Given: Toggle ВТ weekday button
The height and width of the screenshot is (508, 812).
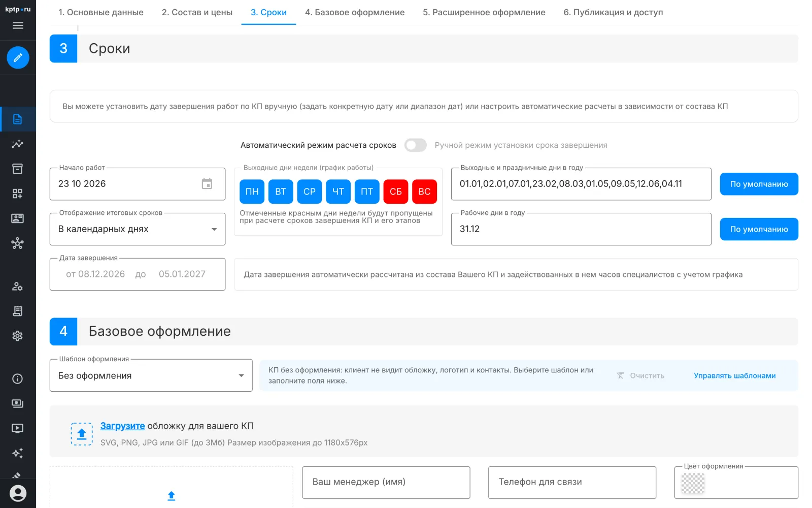Looking at the screenshot, I should tap(281, 192).
